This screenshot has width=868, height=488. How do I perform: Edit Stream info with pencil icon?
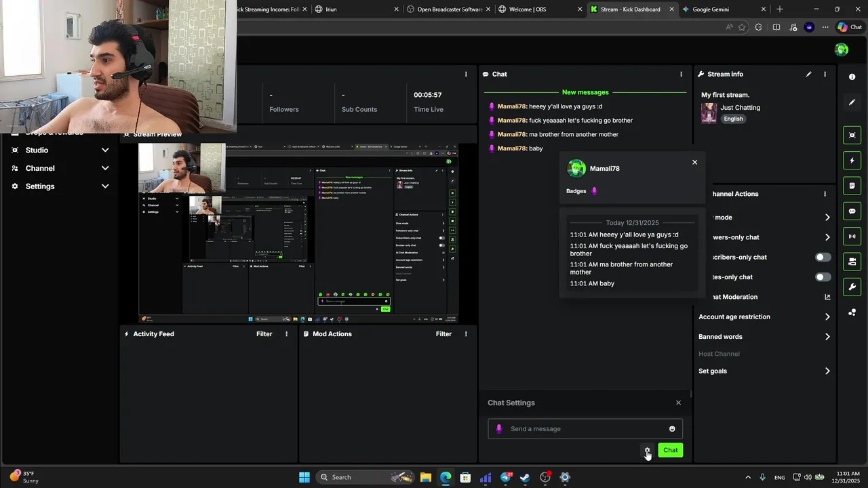coord(808,74)
